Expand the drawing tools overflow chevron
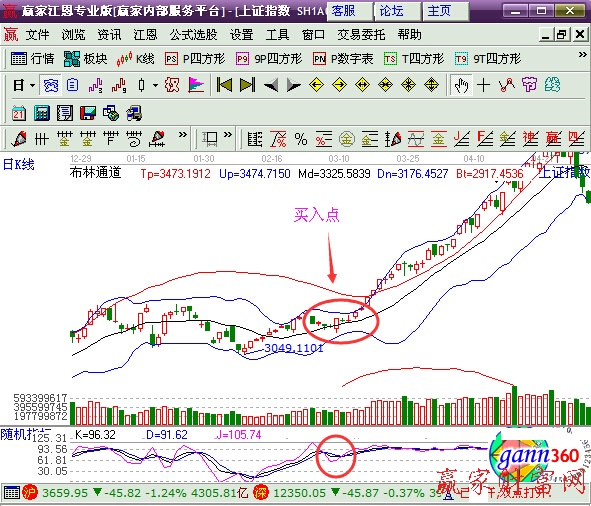This screenshot has height=506, width=591. coord(182,135)
